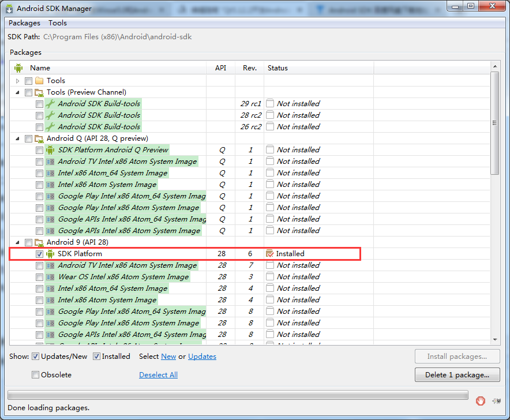This screenshot has width=510, height=420.
Task: Click the Android robot icon of the installed SDK Platform
Action: pos(50,254)
